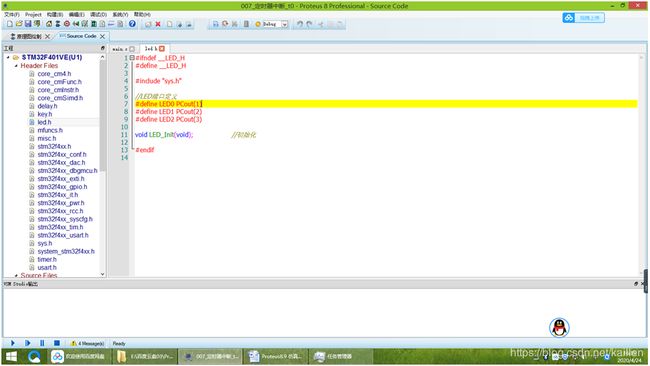Screen dimensions: 650x366
Task: Open the blue Help question-mark icon
Action: 132,24
